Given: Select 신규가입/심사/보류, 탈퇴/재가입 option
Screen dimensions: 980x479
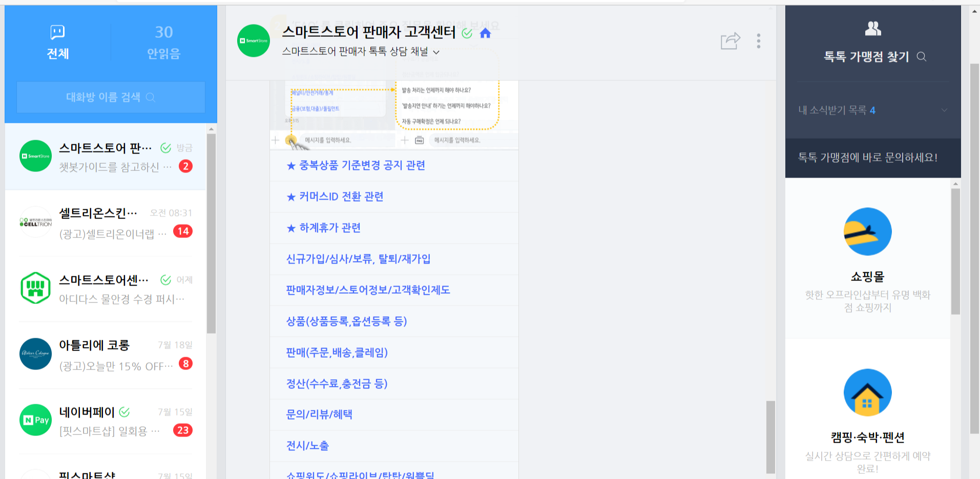Looking at the screenshot, I should (x=358, y=259).
